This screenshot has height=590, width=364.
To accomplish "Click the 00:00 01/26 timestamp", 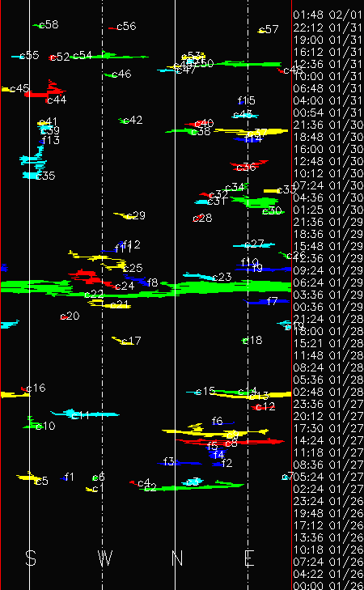I will (x=328, y=585).
